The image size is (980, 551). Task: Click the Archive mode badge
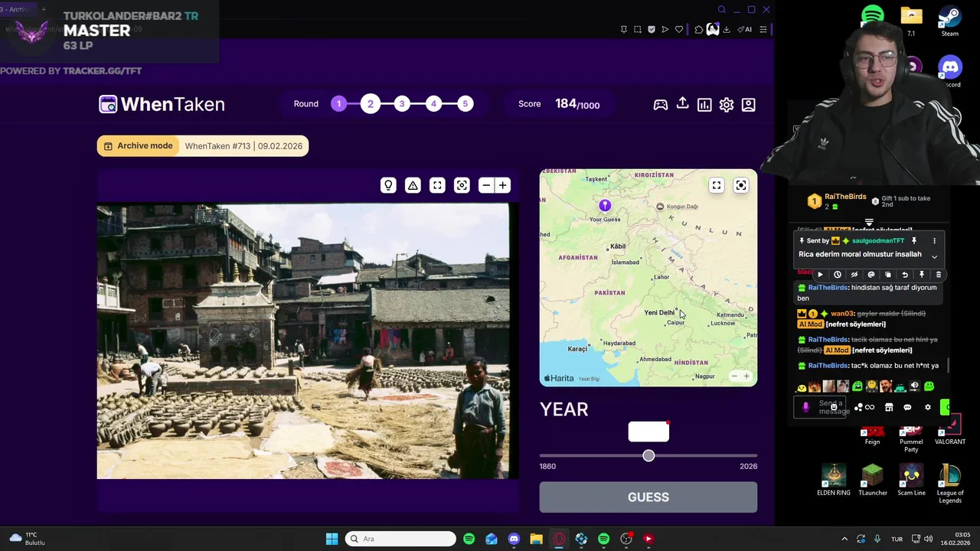[138, 145]
